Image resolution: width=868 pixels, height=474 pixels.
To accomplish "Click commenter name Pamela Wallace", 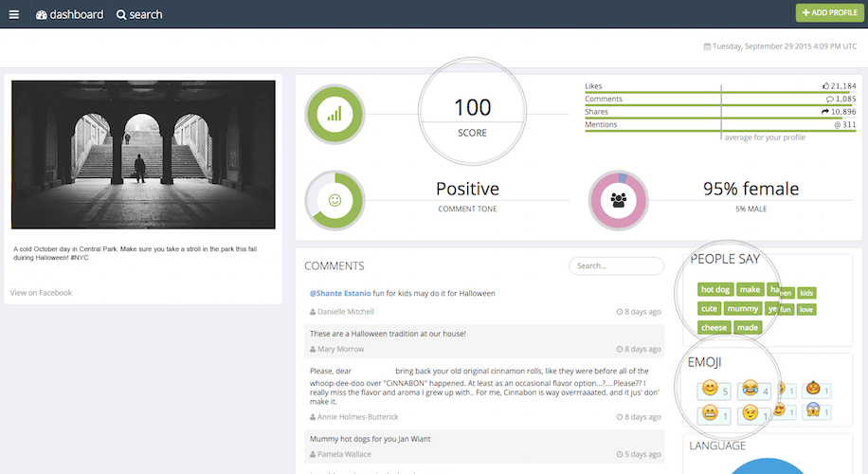I will (344, 454).
